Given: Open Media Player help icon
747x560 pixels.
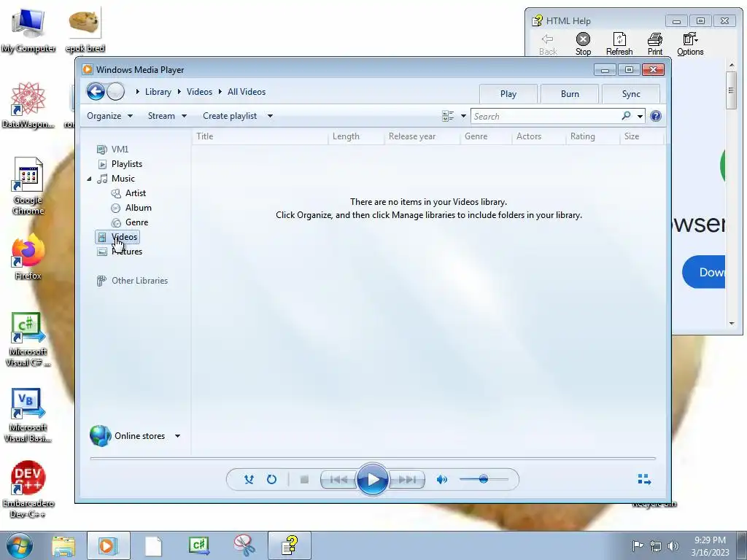Looking at the screenshot, I should point(656,116).
